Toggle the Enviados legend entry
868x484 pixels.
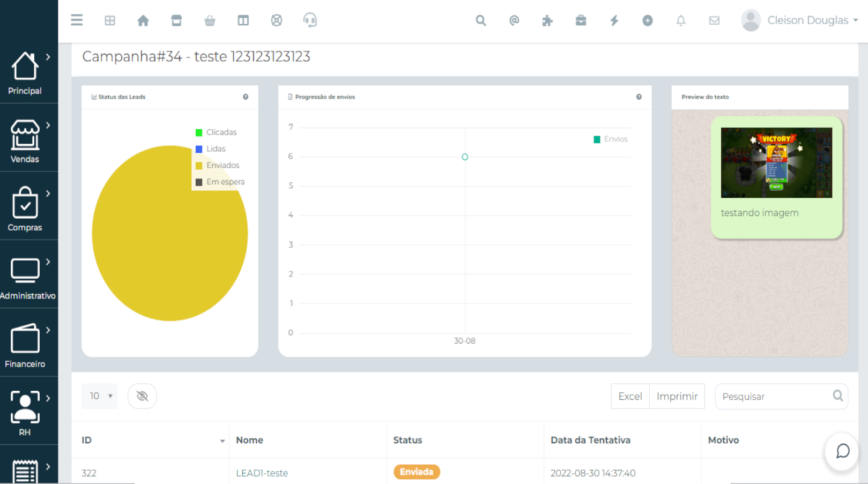[218, 166]
